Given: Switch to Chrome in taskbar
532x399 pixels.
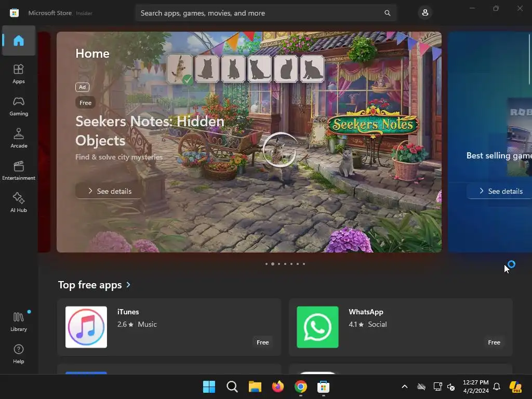Looking at the screenshot, I should 301,387.
